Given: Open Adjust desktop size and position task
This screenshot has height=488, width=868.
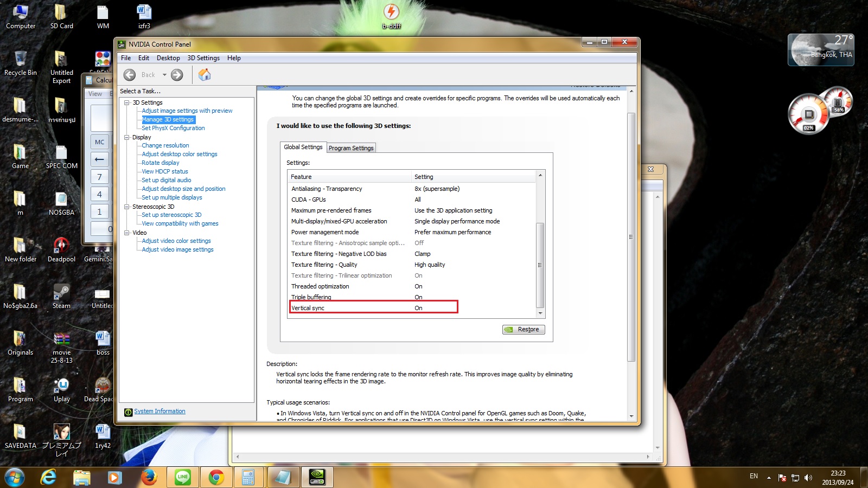Looking at the screenshot, I should pyautogui.click(x=183, y=189).
